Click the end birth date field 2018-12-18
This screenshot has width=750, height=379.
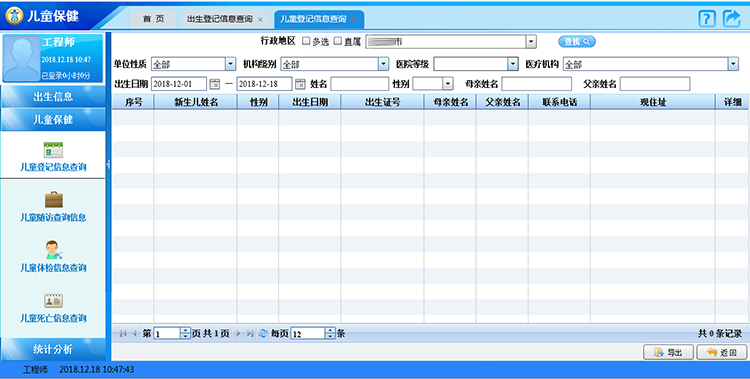coord(264,84)
